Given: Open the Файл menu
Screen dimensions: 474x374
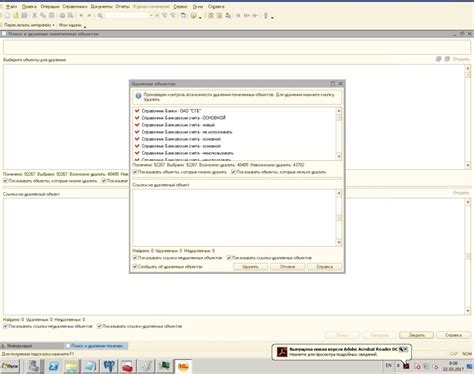Looking at the screenshot, I should point(11,6).
